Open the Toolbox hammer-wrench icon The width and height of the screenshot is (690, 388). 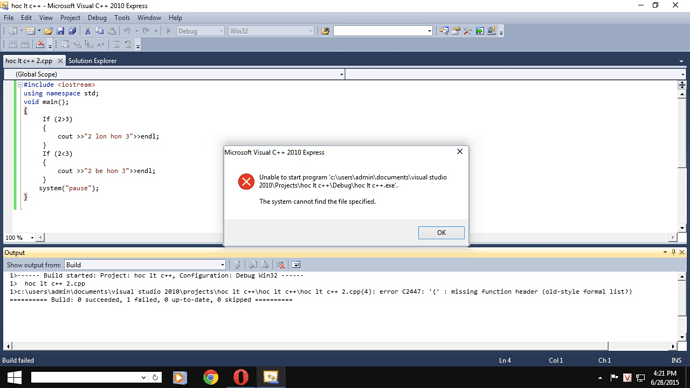pyautogui.click(x=468, y=31)
